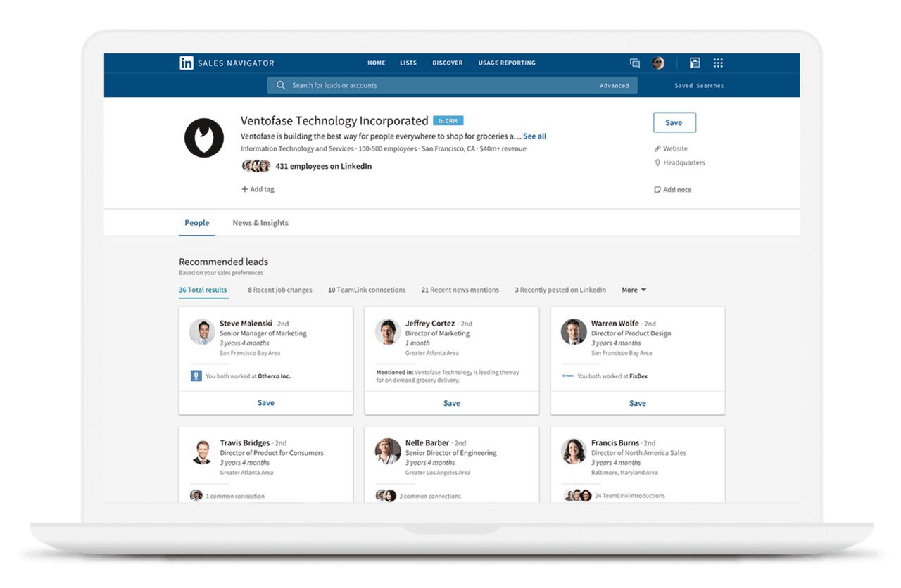Screen dimensions: 901x588
Task: Open Jeffrey Cortez's profile photo
Action: click(388, 332)
